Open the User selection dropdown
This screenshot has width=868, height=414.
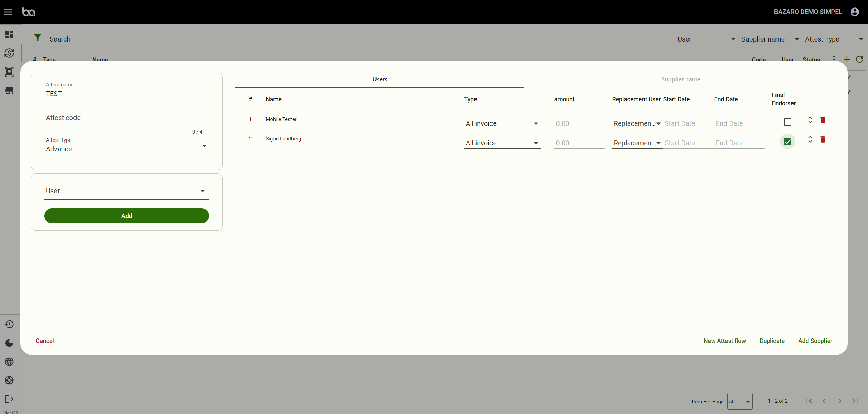127,191
